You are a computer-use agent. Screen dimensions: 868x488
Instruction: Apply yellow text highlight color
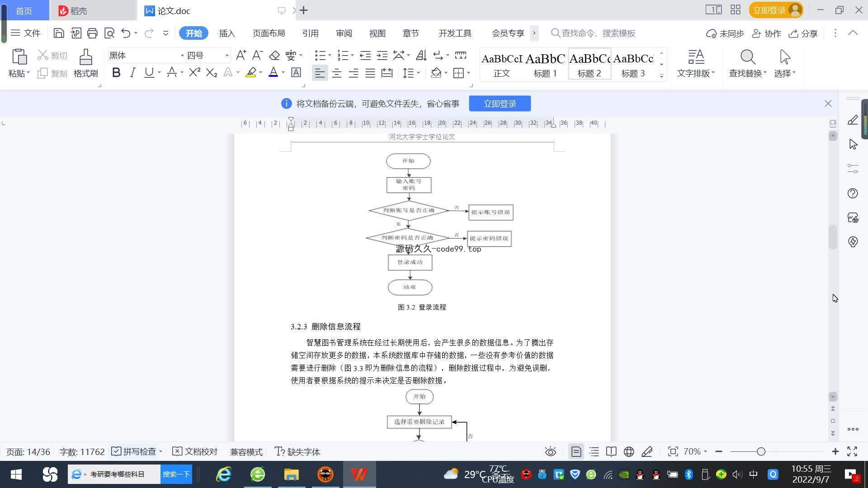(251, 72)
